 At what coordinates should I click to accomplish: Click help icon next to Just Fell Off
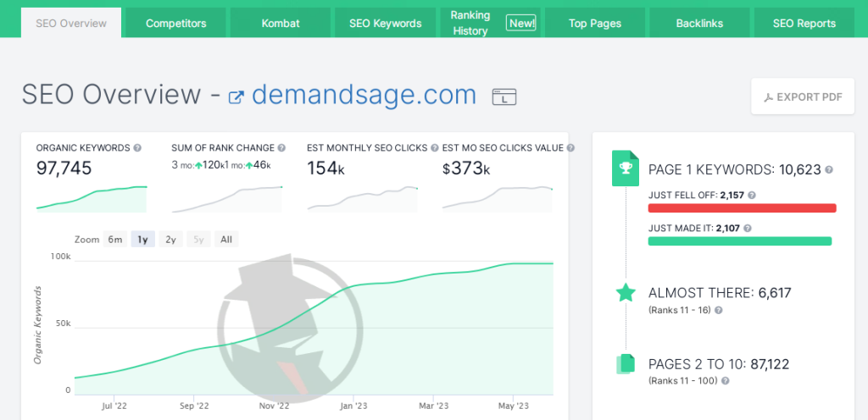[x=752, y=195]
